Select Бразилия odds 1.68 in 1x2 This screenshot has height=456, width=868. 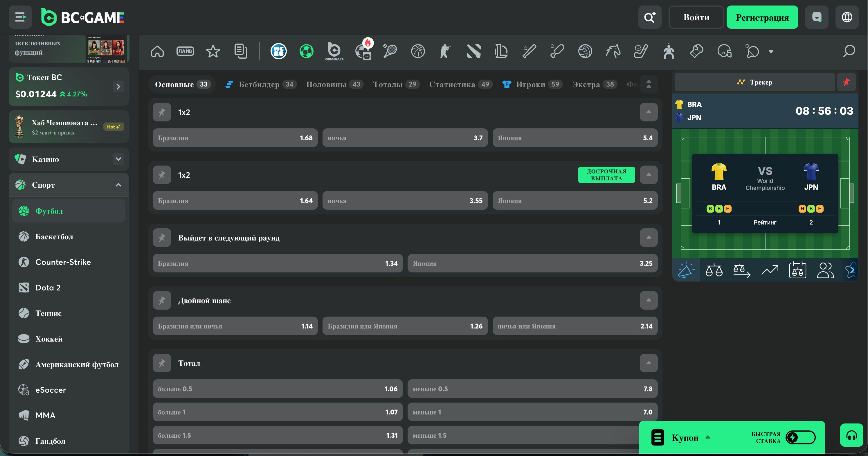(x=235, y=138)
